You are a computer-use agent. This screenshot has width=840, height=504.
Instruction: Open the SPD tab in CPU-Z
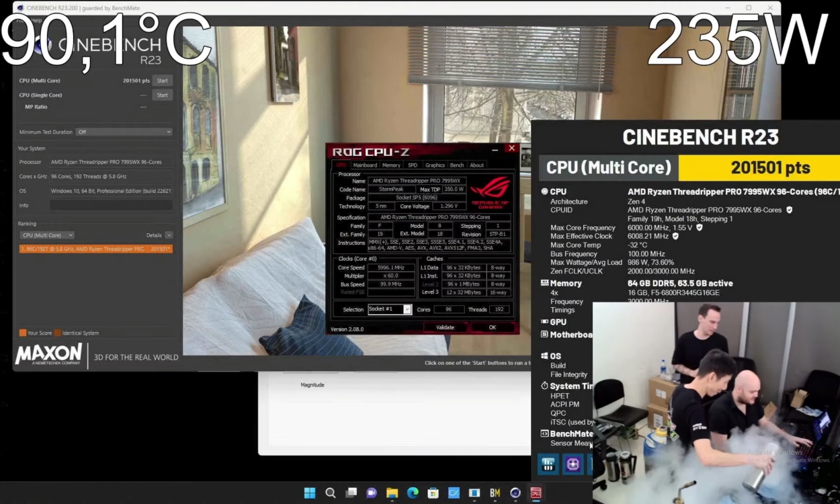tap(413, 165)
